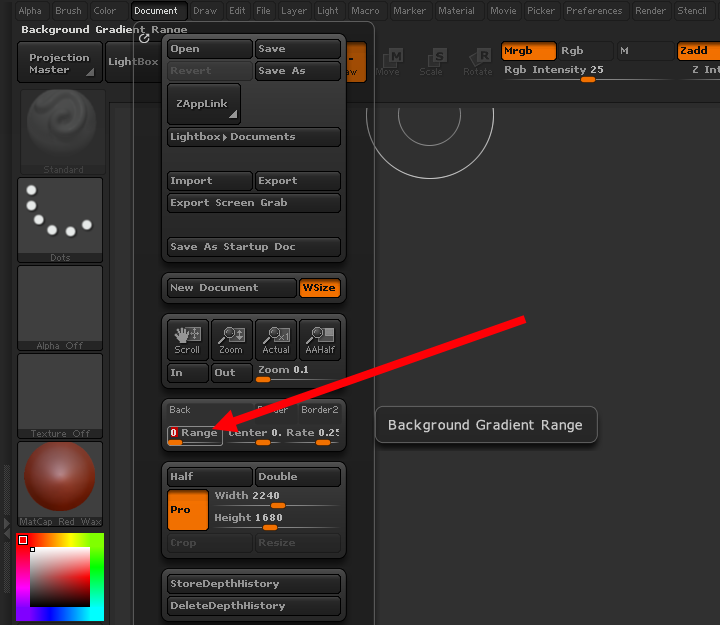Open the Render menu
Screen dimensions: 720x625
[x=651, y=11]
